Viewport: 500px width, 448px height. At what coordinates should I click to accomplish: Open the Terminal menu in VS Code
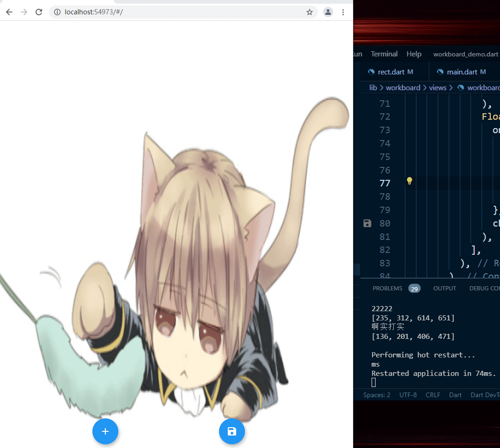[384, 54]
